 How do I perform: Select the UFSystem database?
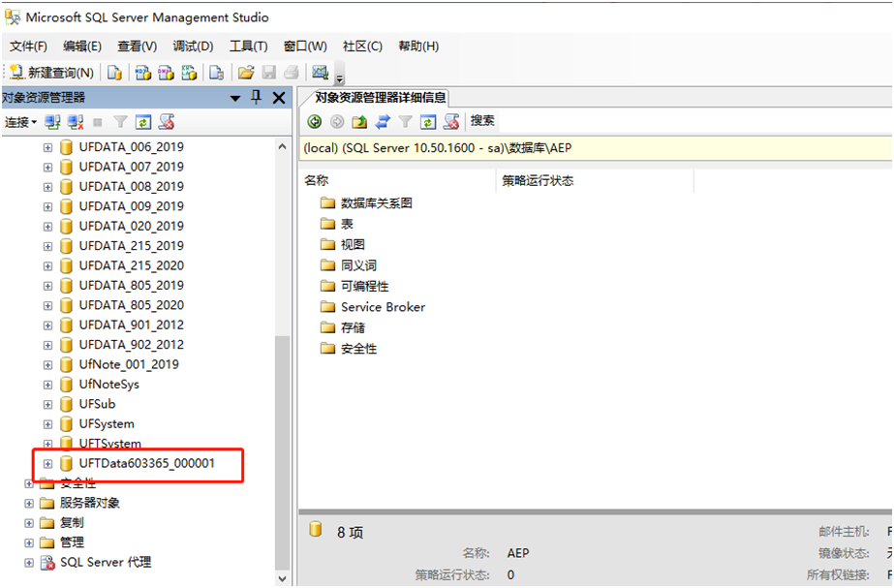coord(107,423)
